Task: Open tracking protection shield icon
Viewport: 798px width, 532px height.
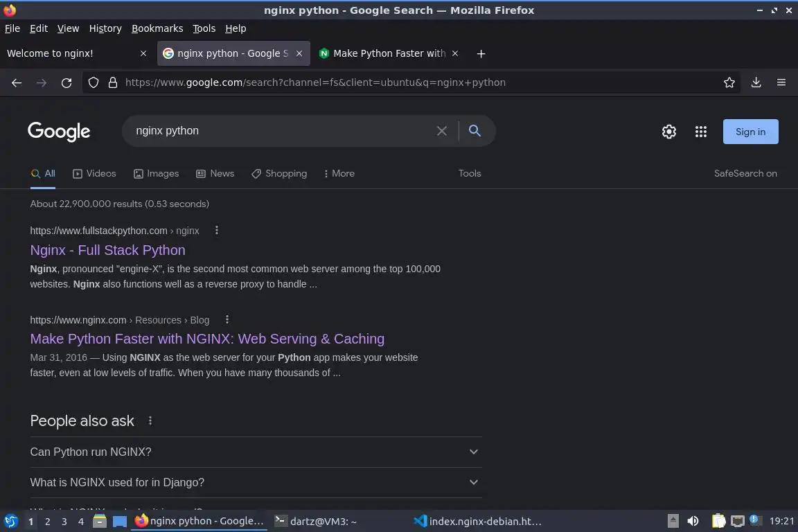Action: tap(93, 82)
